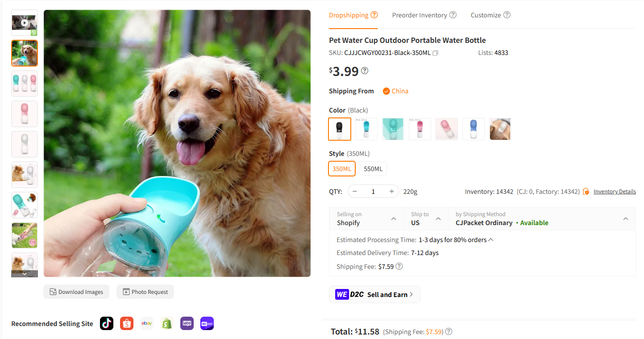Screen dimensions: 644x339
Task: Click the inventory alert bell icon
Action: (x=585, y=191)
